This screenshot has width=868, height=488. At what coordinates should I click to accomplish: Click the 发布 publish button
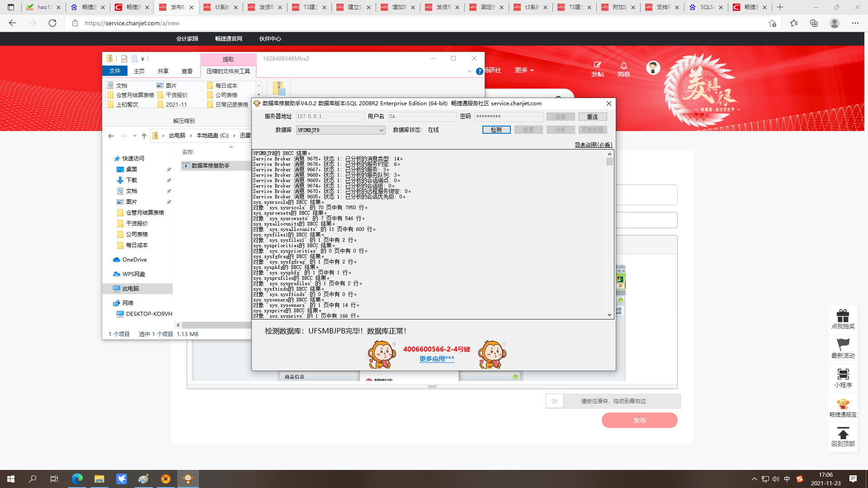tap(639, 420)
